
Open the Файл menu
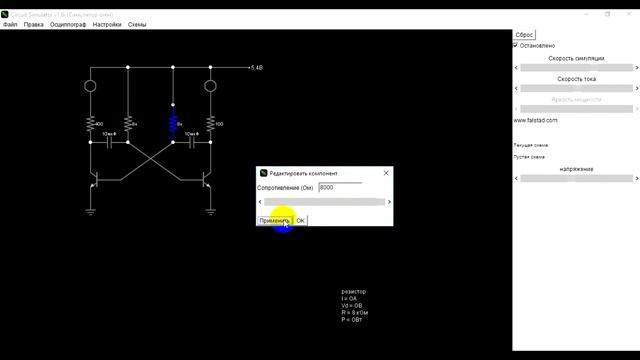click(x=10, y=24)
